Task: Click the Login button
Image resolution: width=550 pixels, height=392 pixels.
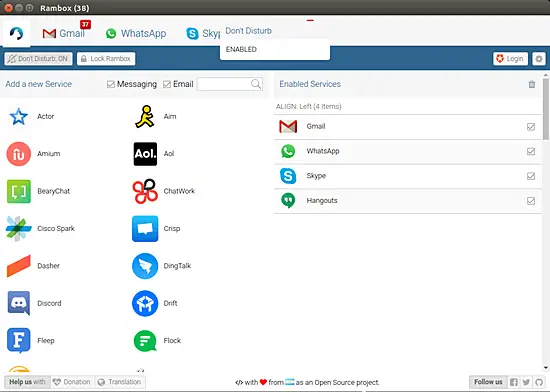Action: (x=510, y=59)
